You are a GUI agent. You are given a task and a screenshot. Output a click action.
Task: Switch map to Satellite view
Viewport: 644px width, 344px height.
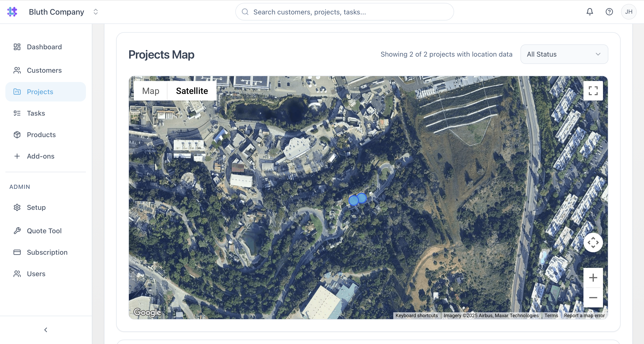192,91
